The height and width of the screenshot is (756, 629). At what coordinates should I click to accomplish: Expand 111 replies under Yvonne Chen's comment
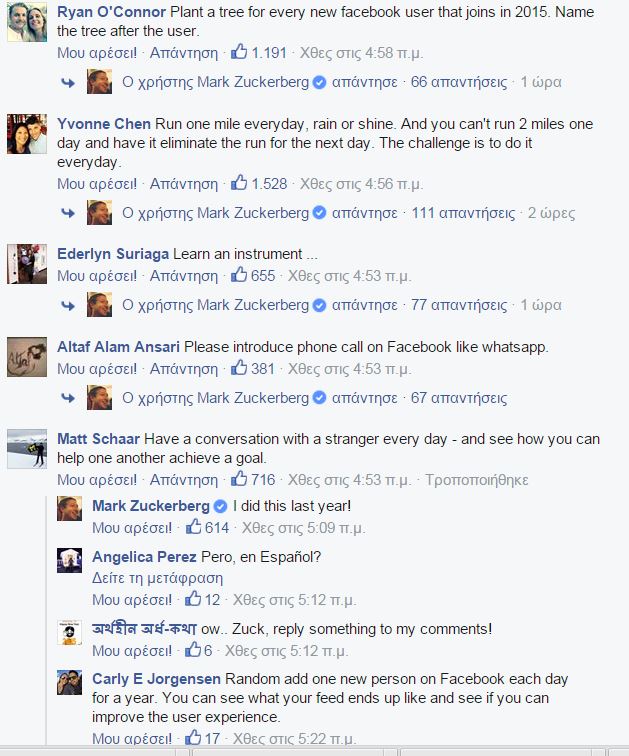pos(463,213)
